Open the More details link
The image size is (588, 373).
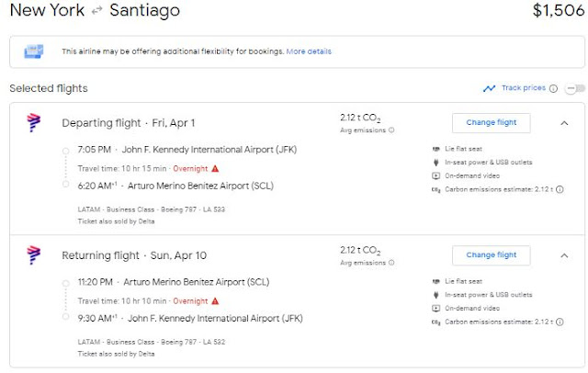pyautogui.click(x=309, y=51)
